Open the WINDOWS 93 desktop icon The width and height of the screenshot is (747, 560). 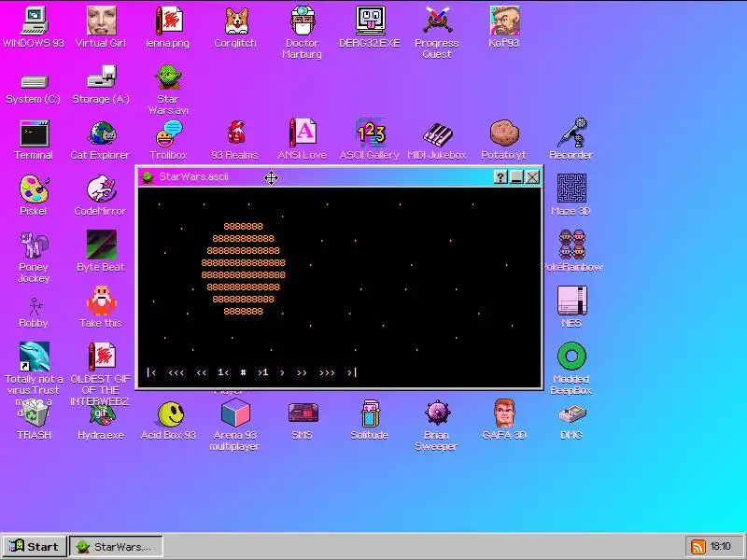pos(34,27)
